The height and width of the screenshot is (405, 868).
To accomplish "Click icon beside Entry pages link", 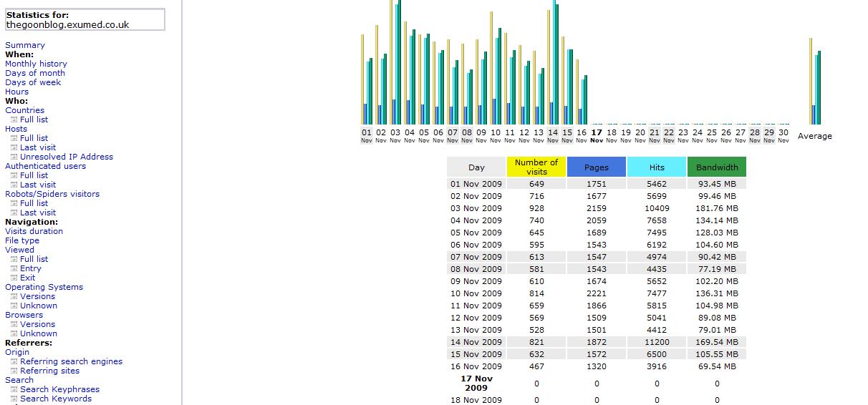I will [14, 268].
